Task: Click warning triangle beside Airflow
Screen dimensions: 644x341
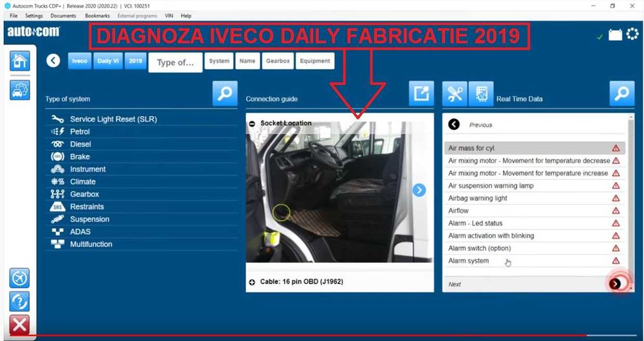Action: click(x=616, y=211)
